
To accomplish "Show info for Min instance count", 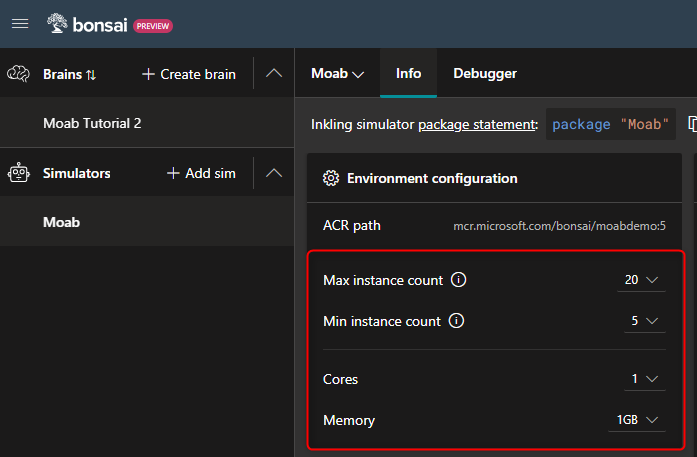I will pos(456,321).
